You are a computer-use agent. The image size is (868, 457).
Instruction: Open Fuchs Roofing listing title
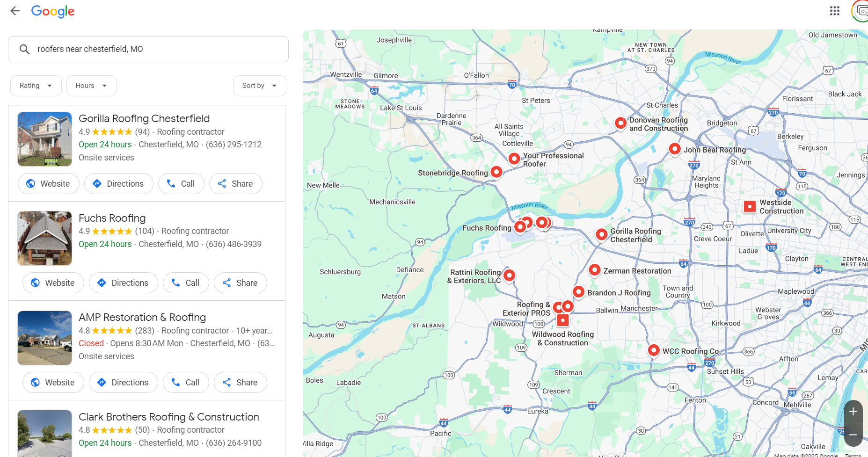click(112, 218)
